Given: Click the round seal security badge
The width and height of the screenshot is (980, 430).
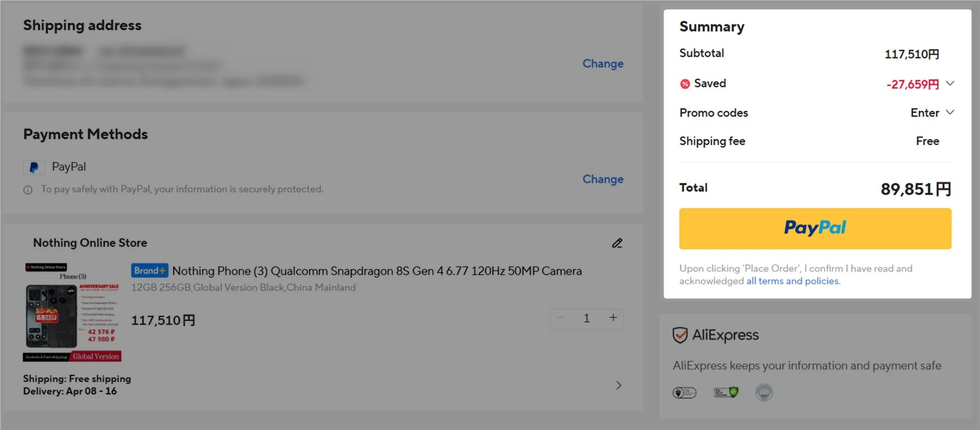Looking at the screenshot, I should (x=764, y=392).
